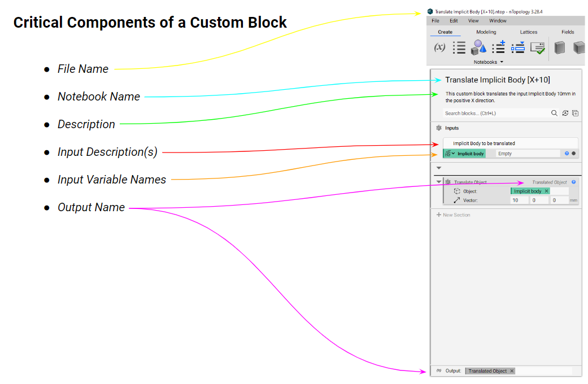Open the Implicit body type chevron dropdown
The height and width of the screenshot is (384, 588).
click(453, 153)
